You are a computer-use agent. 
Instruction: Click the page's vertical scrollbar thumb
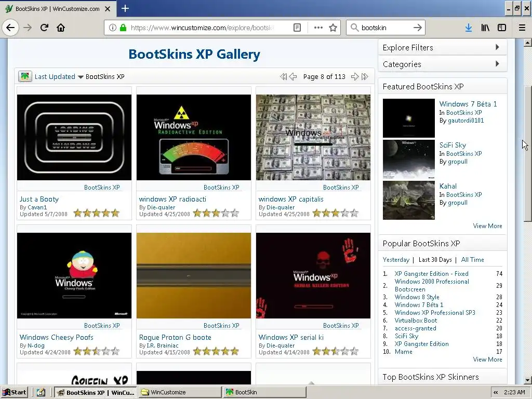tap(527, 153)
